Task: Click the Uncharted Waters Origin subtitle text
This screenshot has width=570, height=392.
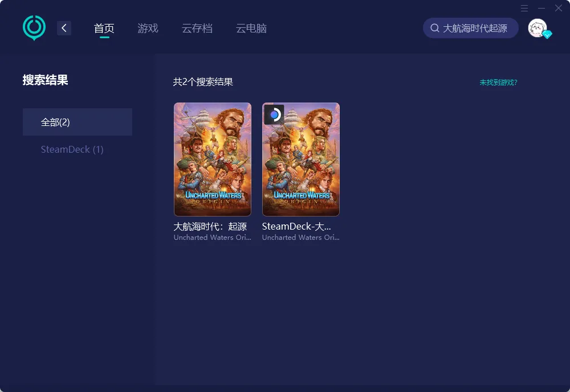Action: (x=212, y=237)
